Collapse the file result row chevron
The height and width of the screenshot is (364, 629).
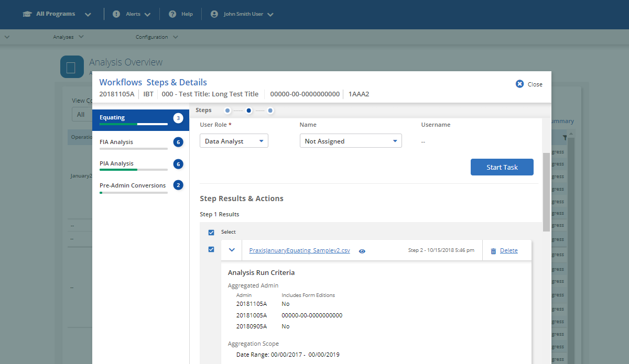point(232,250)
